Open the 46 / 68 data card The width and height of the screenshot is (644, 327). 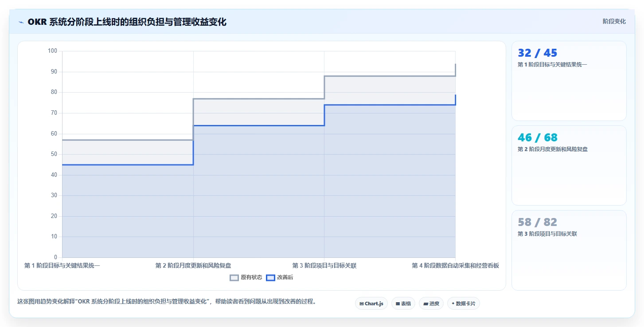tap(569, 166)
